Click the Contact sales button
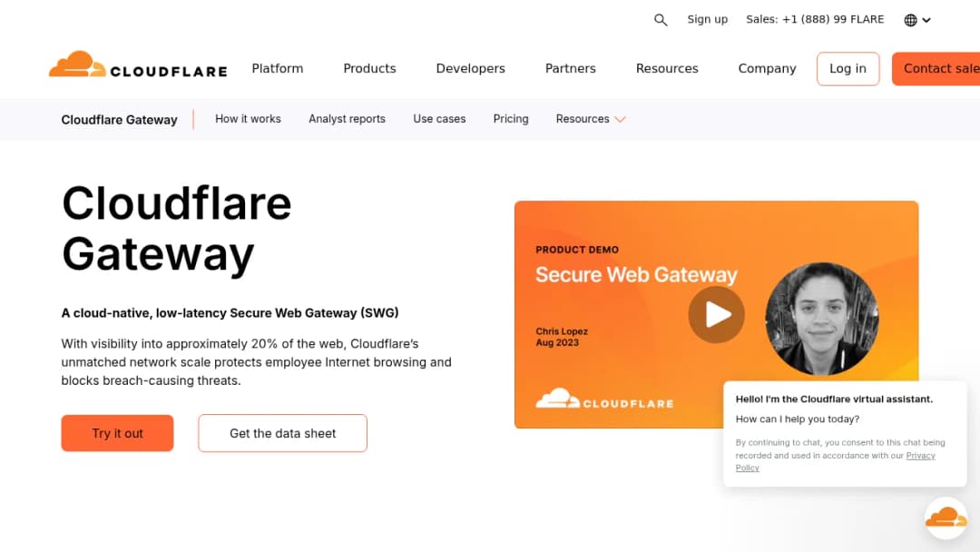980x552 pixels. point(936,69)
